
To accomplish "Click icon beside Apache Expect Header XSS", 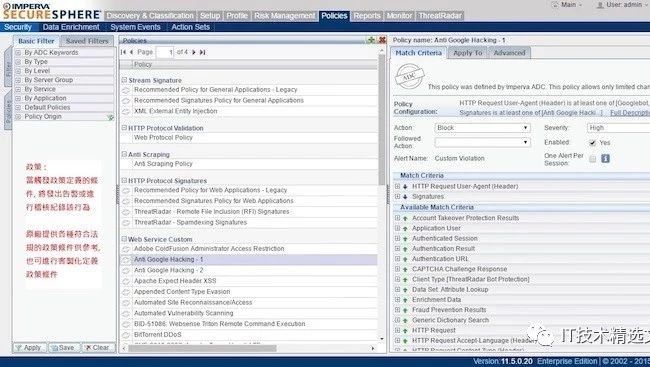I will (x=126, y=281).
